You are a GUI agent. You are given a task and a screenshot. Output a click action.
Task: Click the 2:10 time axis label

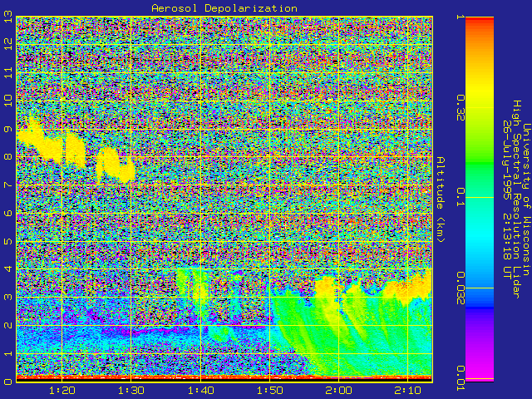(408, 391)
